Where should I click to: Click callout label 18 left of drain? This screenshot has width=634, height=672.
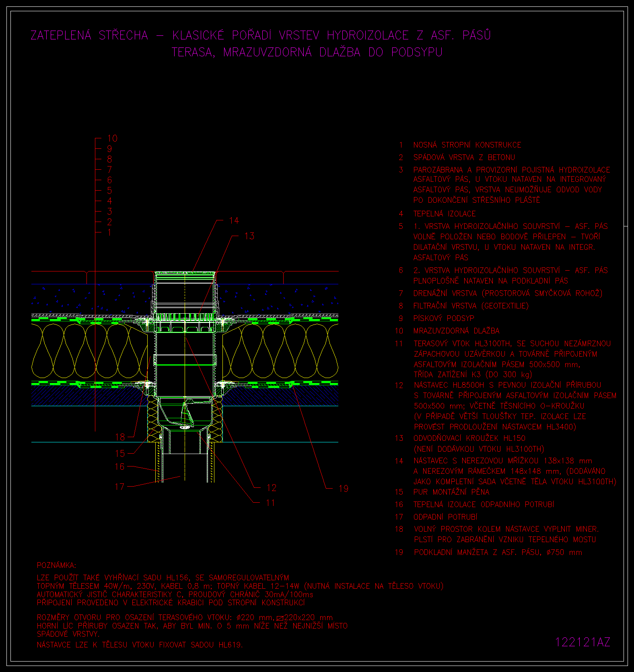tap(120, 437)
